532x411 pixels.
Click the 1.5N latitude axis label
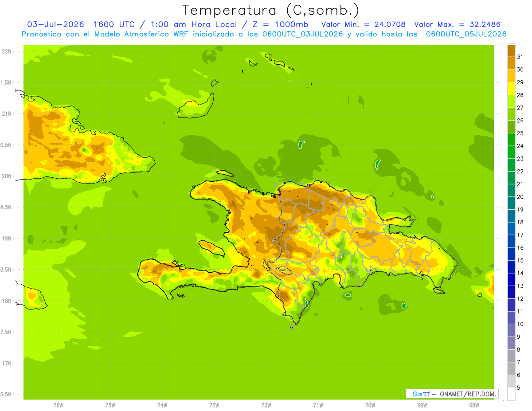pos(6,82)
